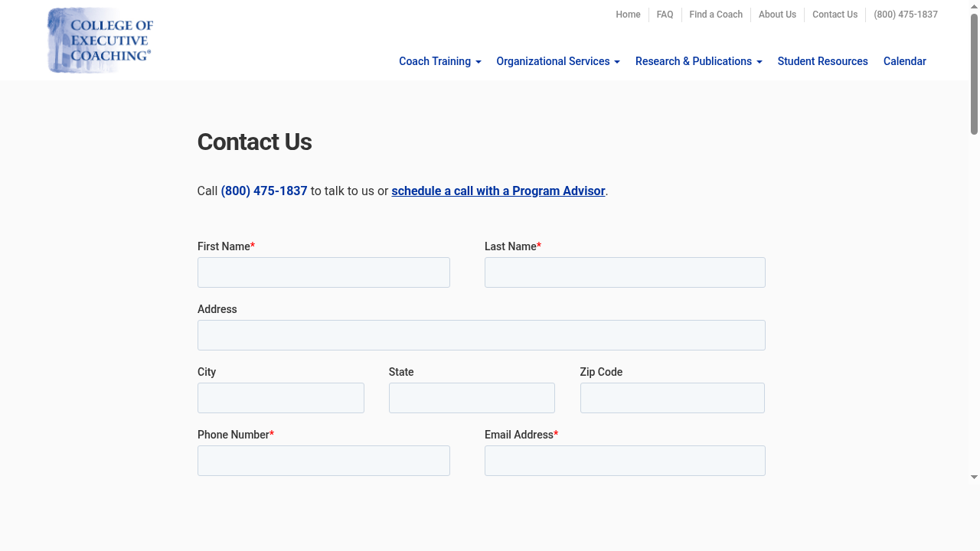Focus the First Name input field
Screen dimensions: 980x551
tap(324, 272)
